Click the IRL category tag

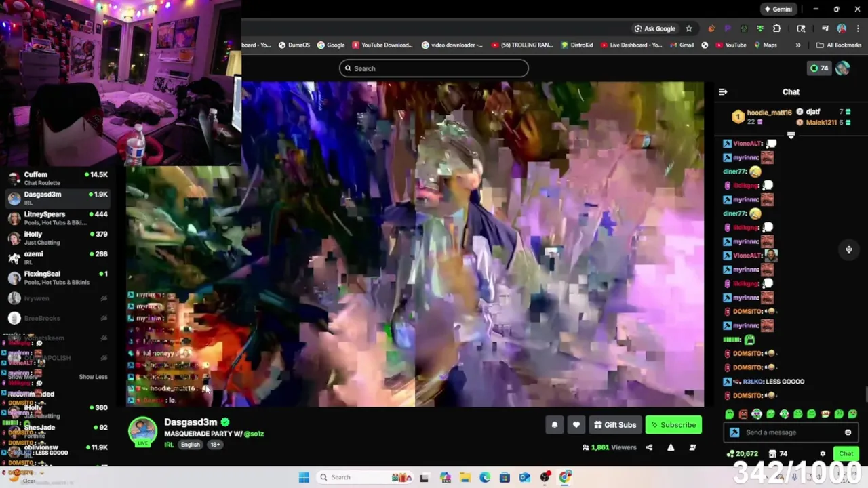click(169, 445)
